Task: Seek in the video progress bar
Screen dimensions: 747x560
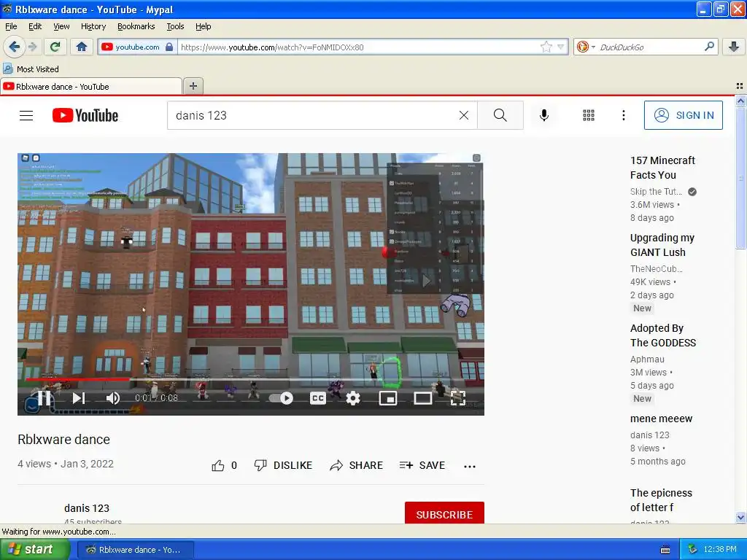Action: [251, 379]
